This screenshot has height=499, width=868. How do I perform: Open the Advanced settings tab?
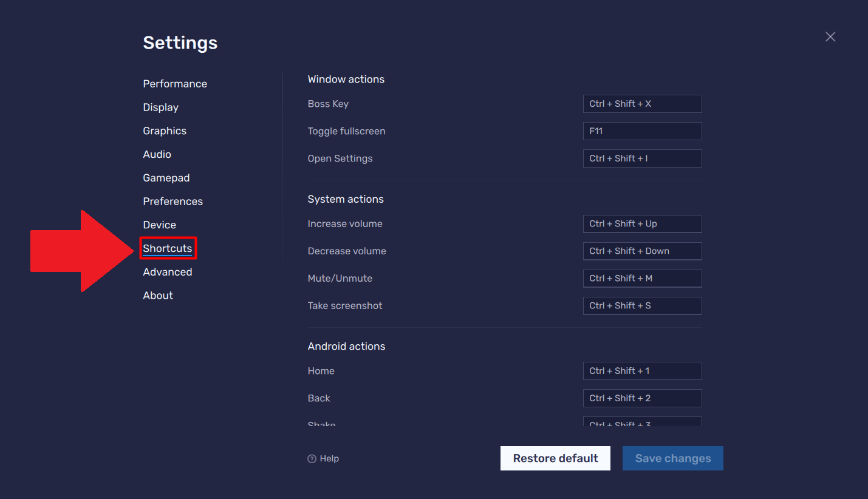[x=168, y=272]
